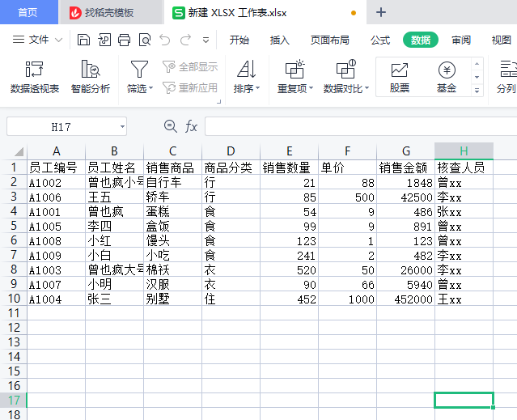
Task: Expand the dropdown arrow beside 文件
Action: pyautogui.click(x=59, y=40)
